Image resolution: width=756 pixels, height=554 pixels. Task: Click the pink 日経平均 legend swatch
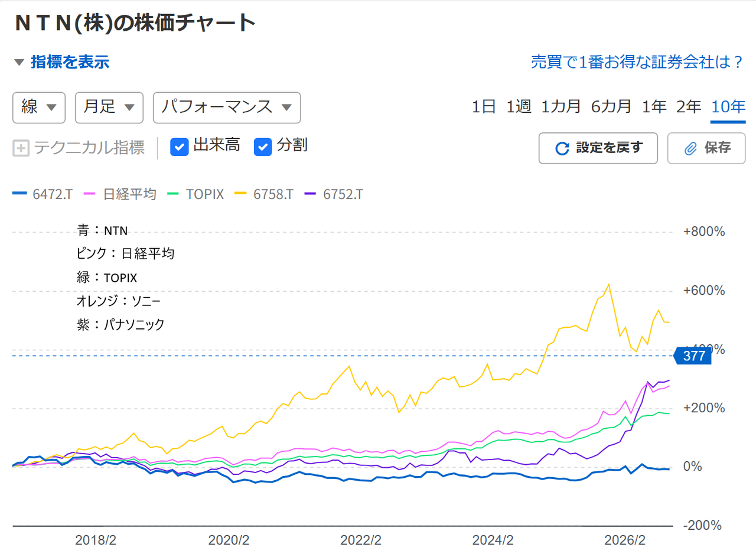tap(90, 194)
